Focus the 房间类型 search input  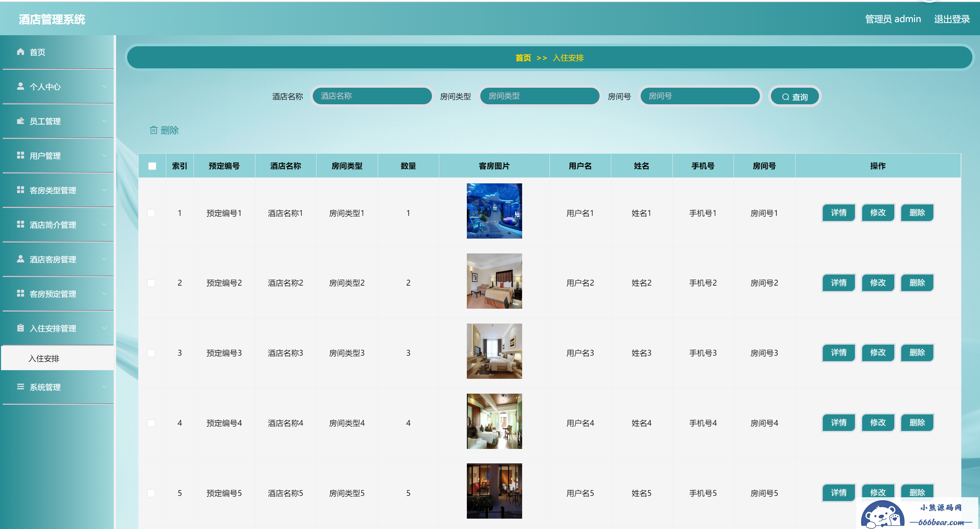coord(539,96)
